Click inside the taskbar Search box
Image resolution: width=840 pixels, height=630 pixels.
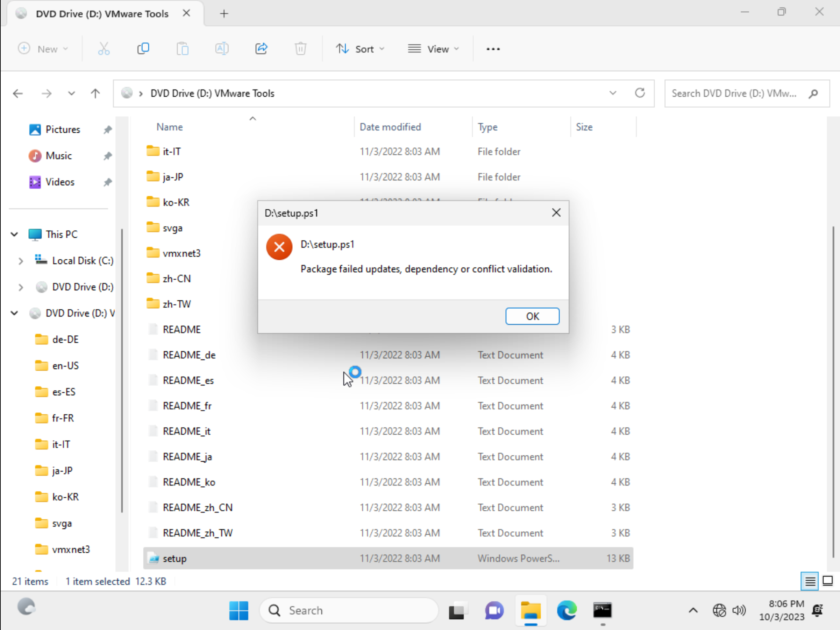pos(349,610)
